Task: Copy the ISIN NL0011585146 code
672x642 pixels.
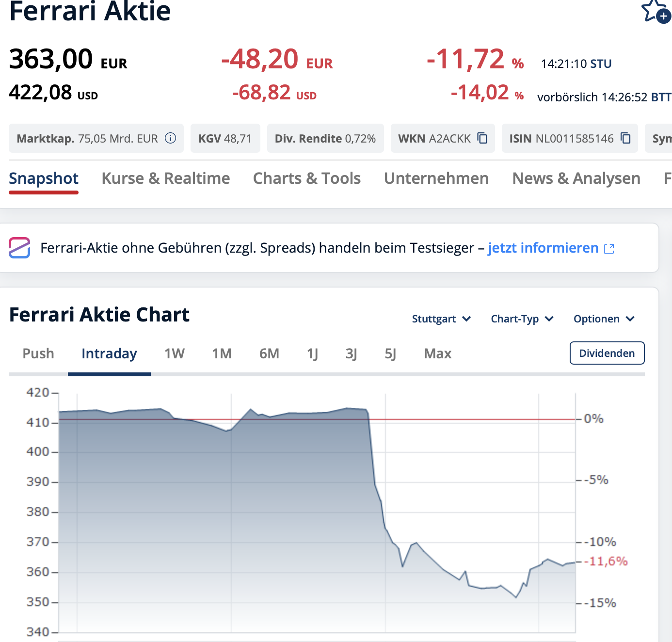Action: (626, 138)
